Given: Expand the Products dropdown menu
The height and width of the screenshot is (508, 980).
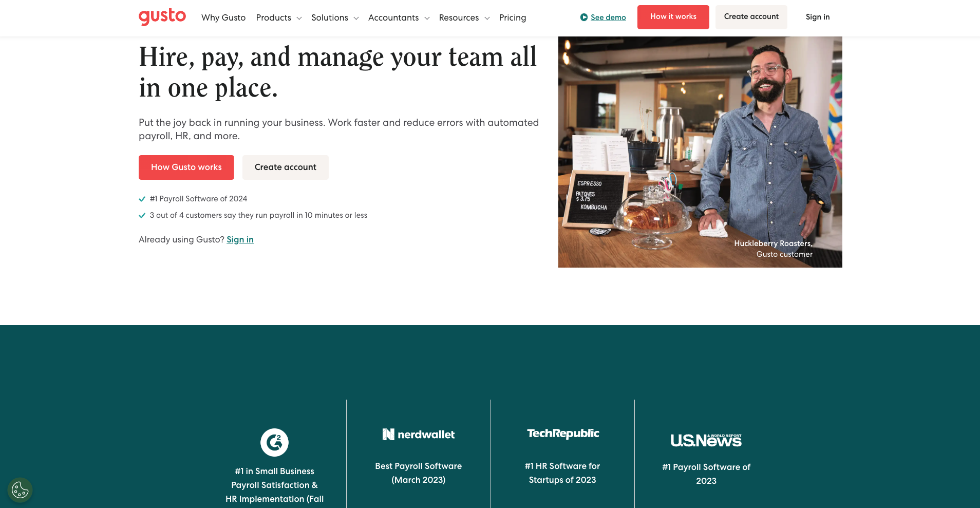Looking at the screenshot, I should 278,18.
